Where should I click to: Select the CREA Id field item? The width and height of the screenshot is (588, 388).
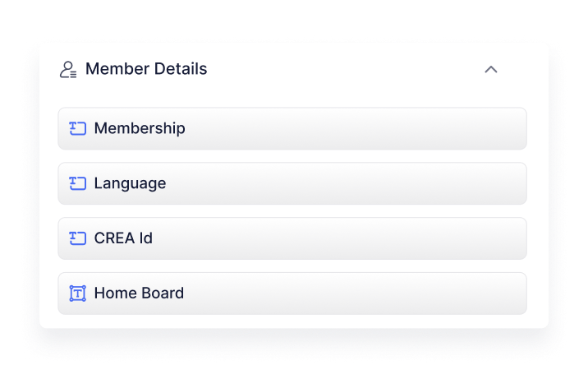[292, 238]
